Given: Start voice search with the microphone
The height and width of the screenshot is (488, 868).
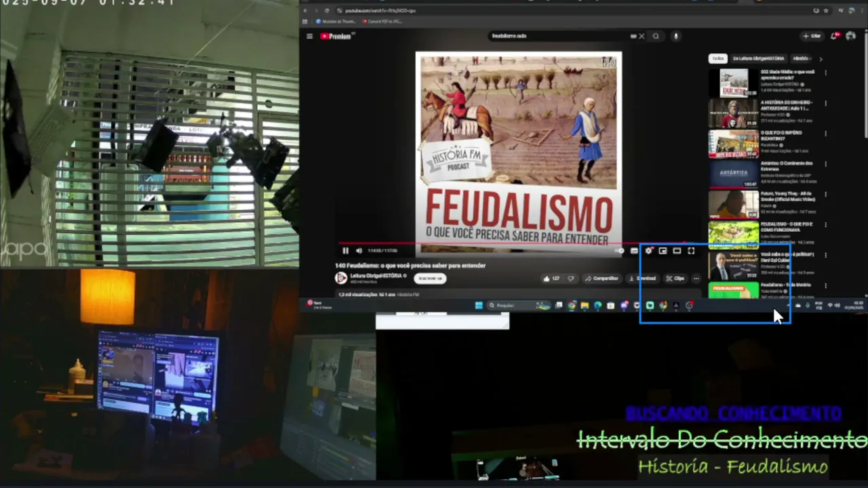Looking at the screenshot, I should coord(675,36).
